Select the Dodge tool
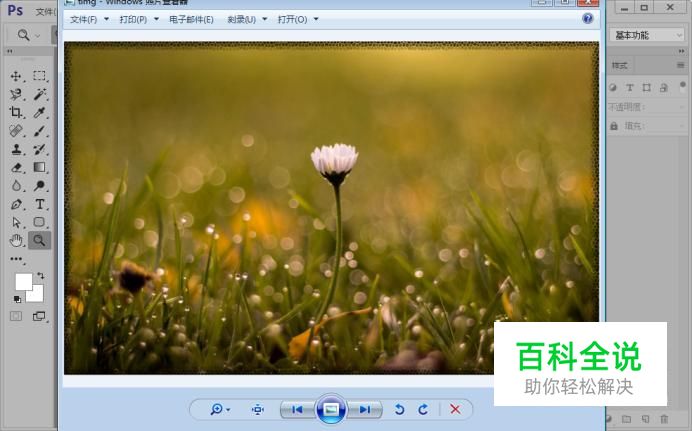This screenshot has height=431, width=692. click(39, 186)
